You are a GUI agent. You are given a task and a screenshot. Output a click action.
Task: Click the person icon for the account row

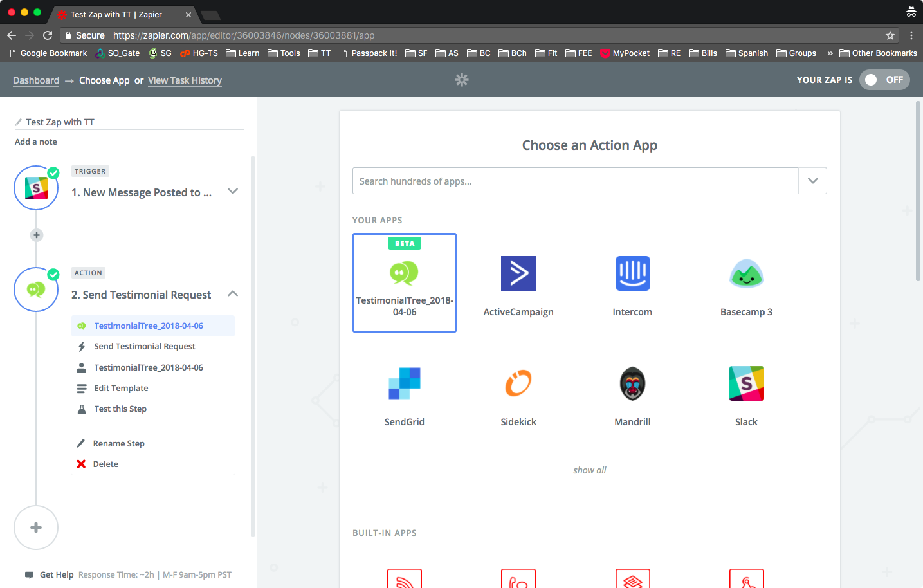point(82,368)
